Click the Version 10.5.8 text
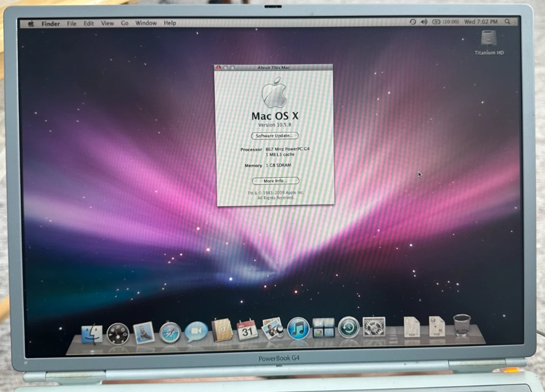Screen dimensions: 545x392 tap(274, 125)
